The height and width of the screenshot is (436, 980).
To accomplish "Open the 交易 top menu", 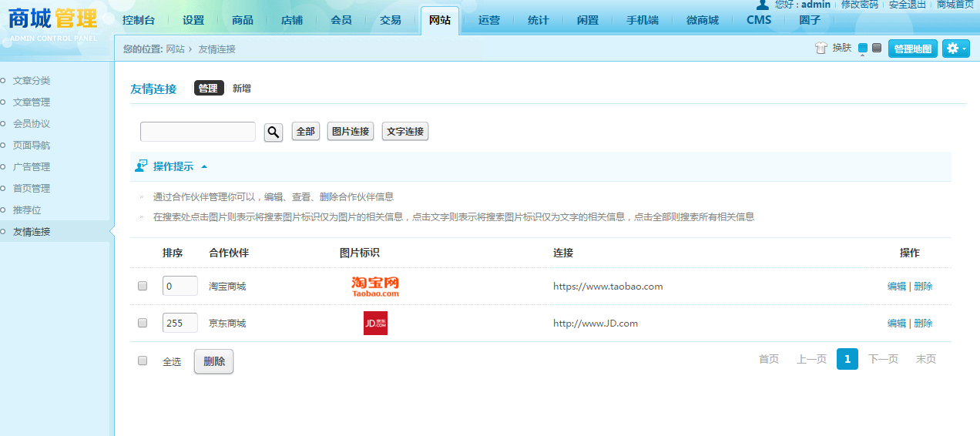I will tap(391, 20).
